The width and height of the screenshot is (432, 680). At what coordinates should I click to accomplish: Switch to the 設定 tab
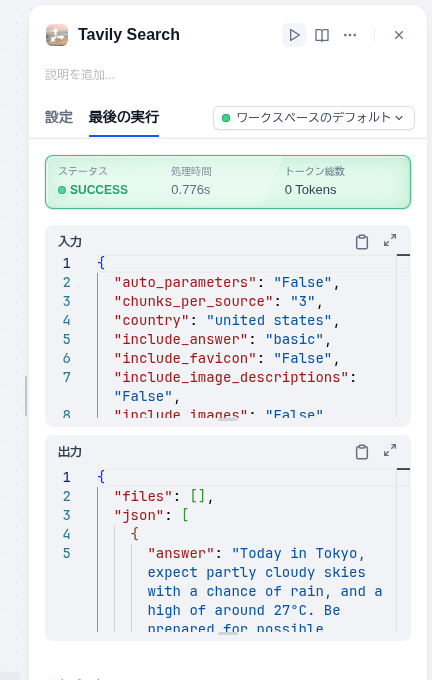pyautogui.click(x=59, y=117)
